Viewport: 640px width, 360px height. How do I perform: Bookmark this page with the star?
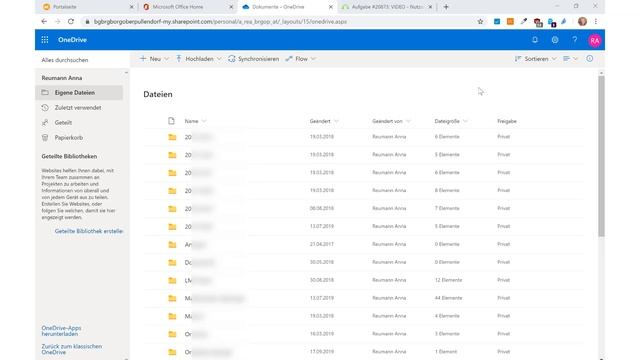pyautogui.click(x=480, y=21)
